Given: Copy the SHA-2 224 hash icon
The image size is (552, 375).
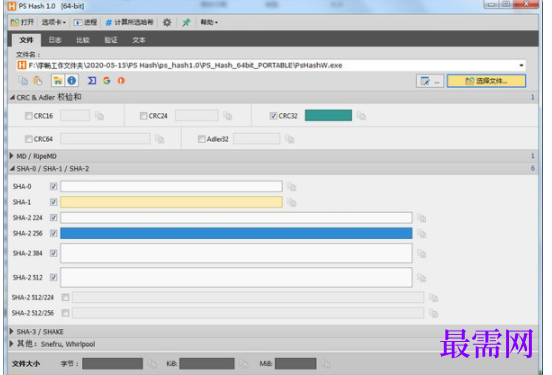Looking at the screenshot, I should point(422,218).
